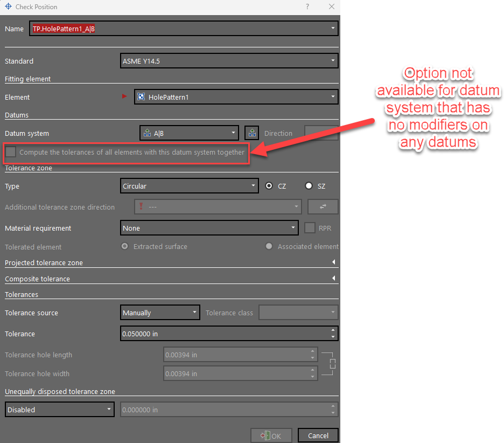The image size is (504, 443).
Task: Expand the Projected tolerance zone section
Action: [334, 262]
